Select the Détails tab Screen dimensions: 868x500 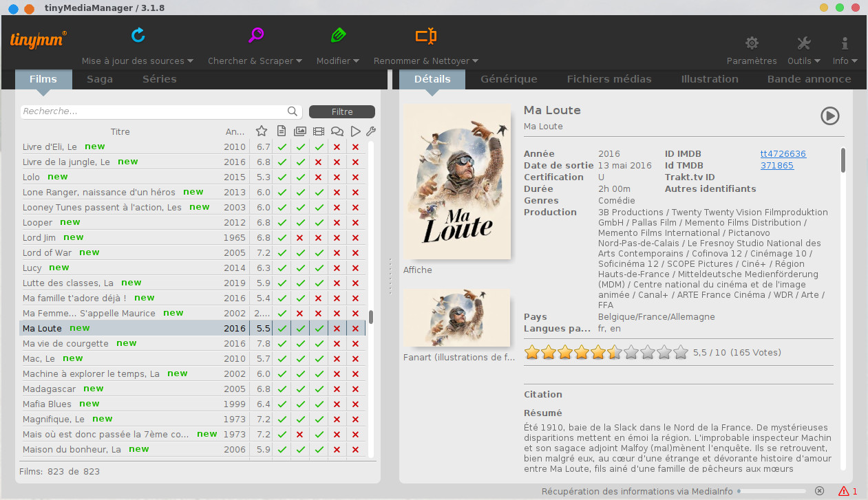click(432, 79)
